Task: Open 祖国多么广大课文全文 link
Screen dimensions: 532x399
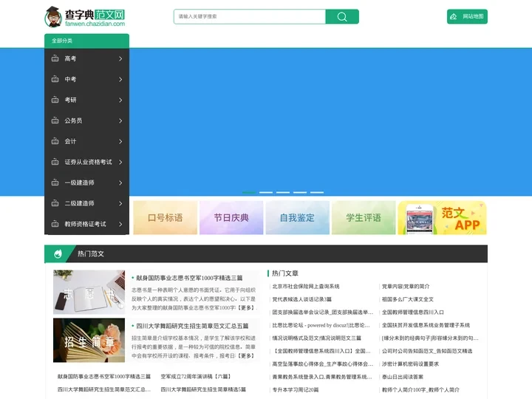Action: tap(408, 299)
